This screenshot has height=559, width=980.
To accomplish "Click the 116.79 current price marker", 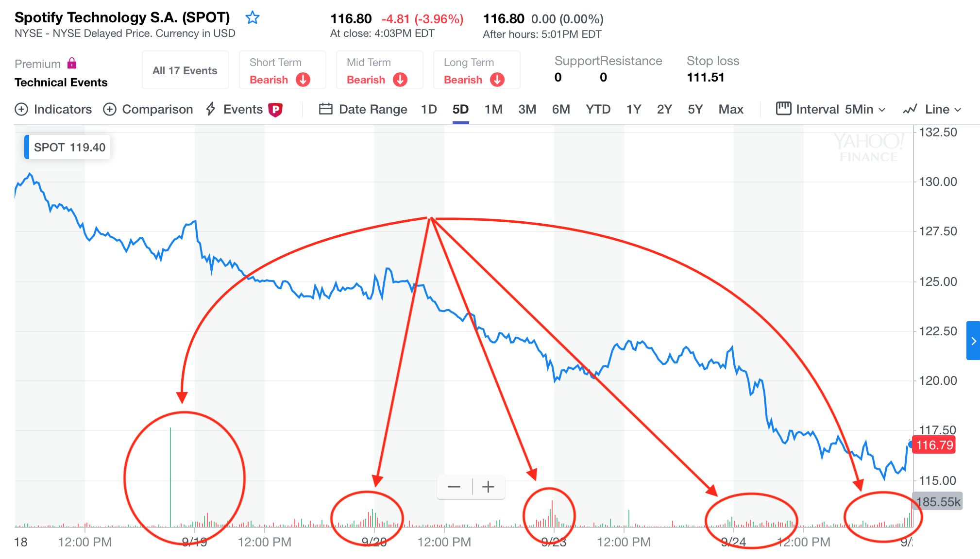I will tap(934, 445).
